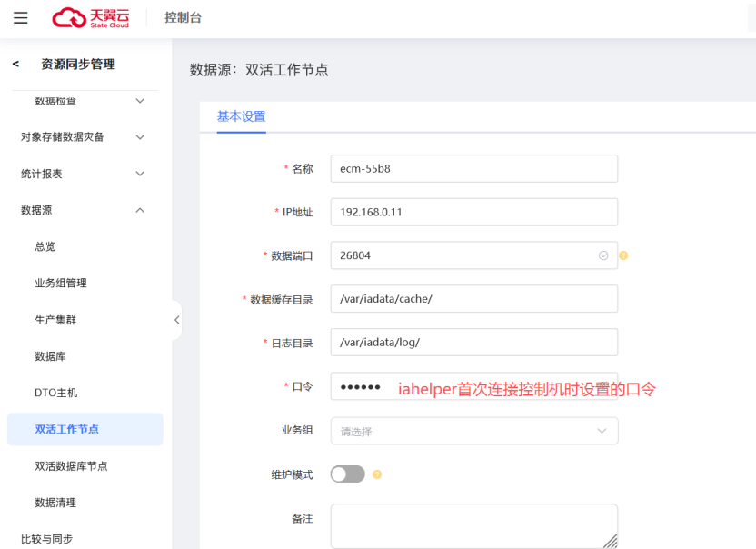Go to 总览 page

click(x=45, y=246)
